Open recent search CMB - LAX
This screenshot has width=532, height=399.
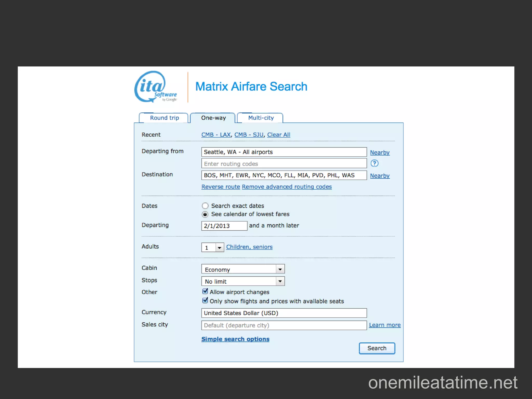216,135
